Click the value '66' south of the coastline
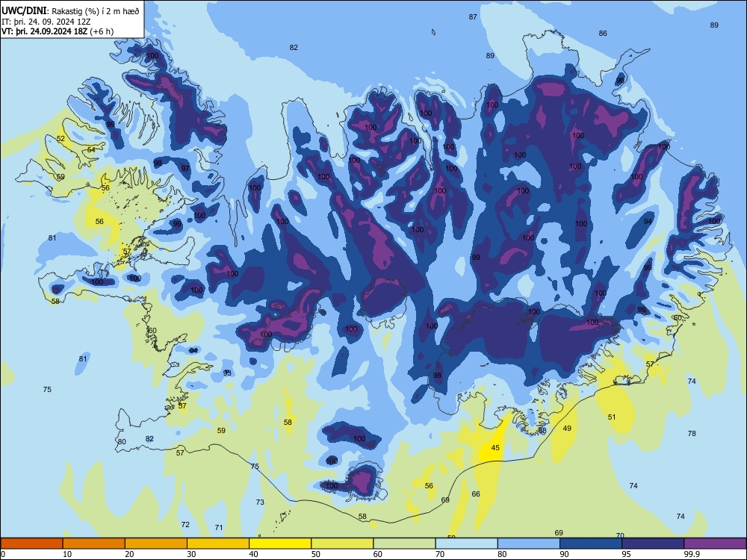The height and width of the screenshot is (560, 747). 476,494
